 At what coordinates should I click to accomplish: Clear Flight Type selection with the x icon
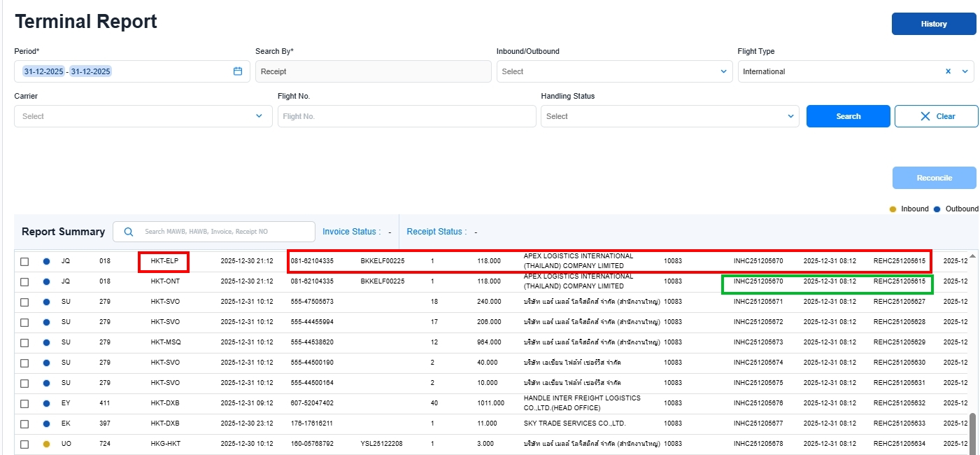pyautogui.click(x=949, y=71)
